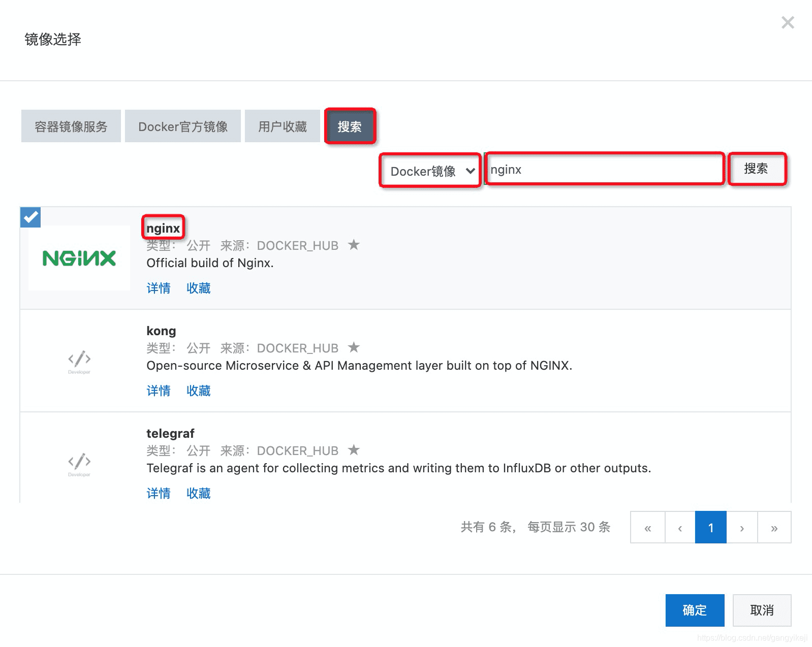The height and width of the screenshot is (647, 812).
Task: Go to the previous page arrow
Action: pos(680,528)
